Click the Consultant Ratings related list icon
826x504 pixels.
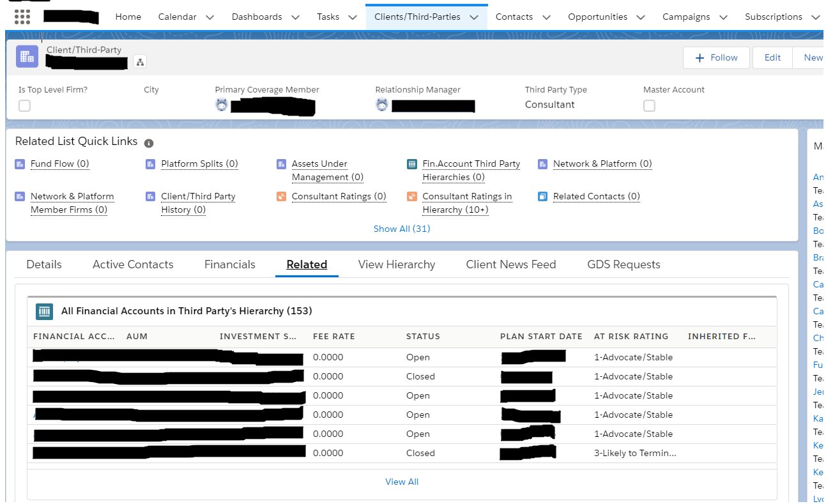[x=280, y=196]
